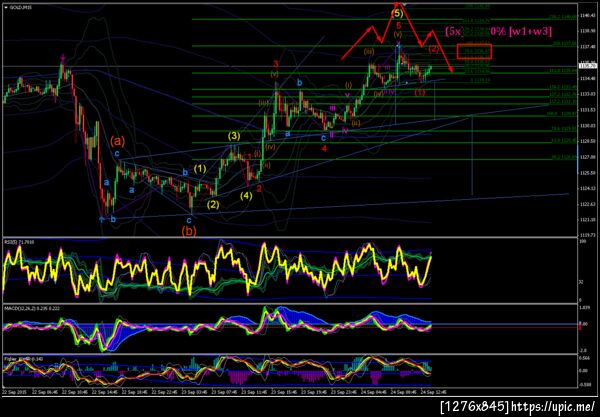Viewport: 600px width, 417px height.
Task: Select the red 5 label under yellow (5)
Action: (x=398, y=26)
